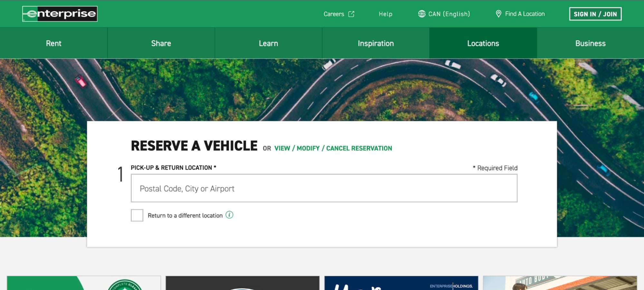Open the Business menu
Screen dimensions: 644x290
591,43
